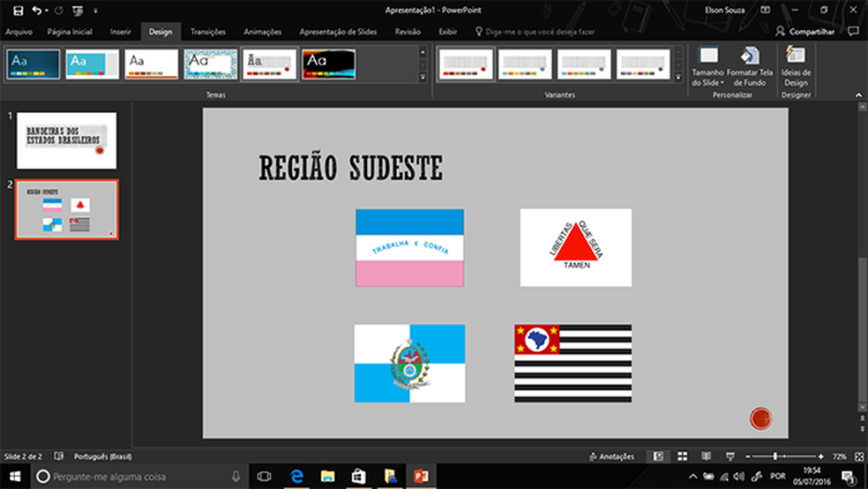The image size is (868, 489).
Task: Click the 72% zoom level
Action: [839, 457]
